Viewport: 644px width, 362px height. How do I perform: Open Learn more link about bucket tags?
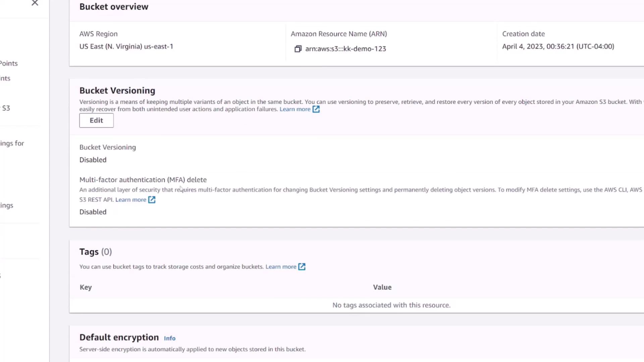[281, 267]
